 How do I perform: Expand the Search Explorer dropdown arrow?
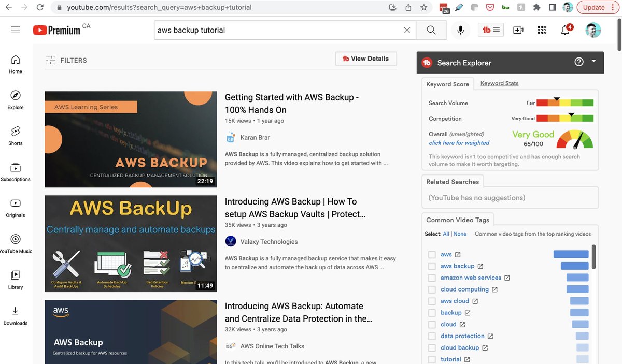[x=594, y=62]
